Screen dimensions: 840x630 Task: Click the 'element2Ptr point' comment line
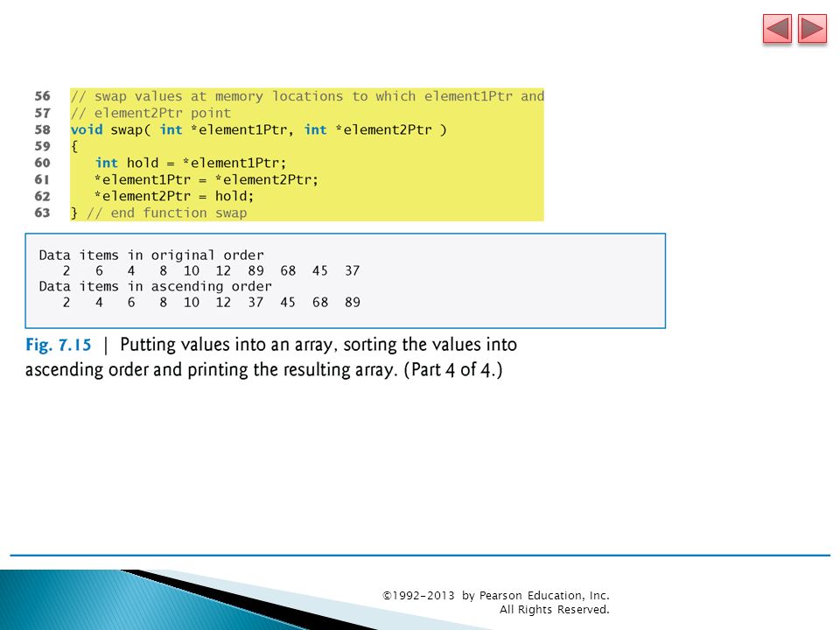click(150, 113)
